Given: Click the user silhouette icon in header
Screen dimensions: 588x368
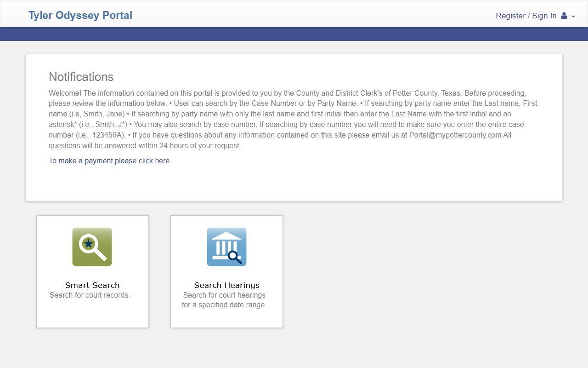Looking at the screenshot, I should coord(564,16).
